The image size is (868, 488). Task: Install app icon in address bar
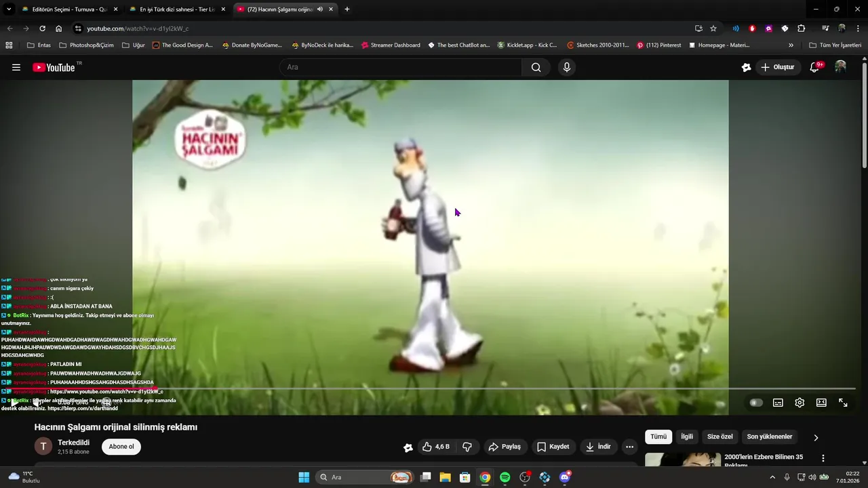[698, 28]
